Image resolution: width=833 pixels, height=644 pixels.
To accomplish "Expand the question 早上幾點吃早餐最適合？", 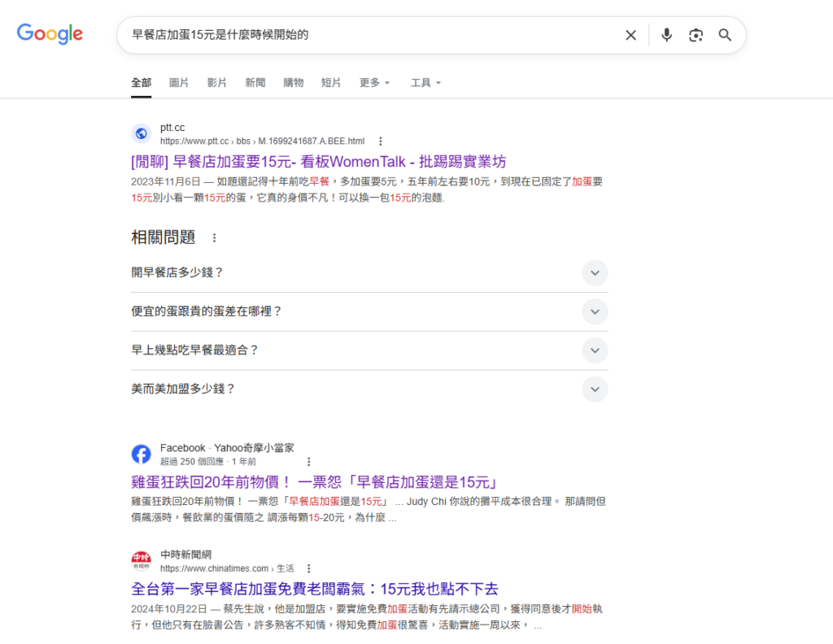I will tap(595, 350).
